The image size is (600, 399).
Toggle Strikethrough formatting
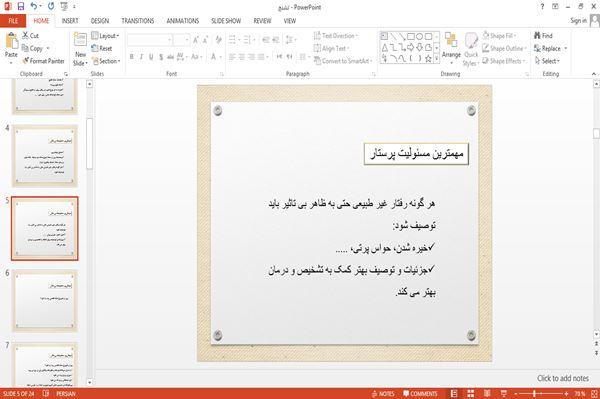click(170, 57)
